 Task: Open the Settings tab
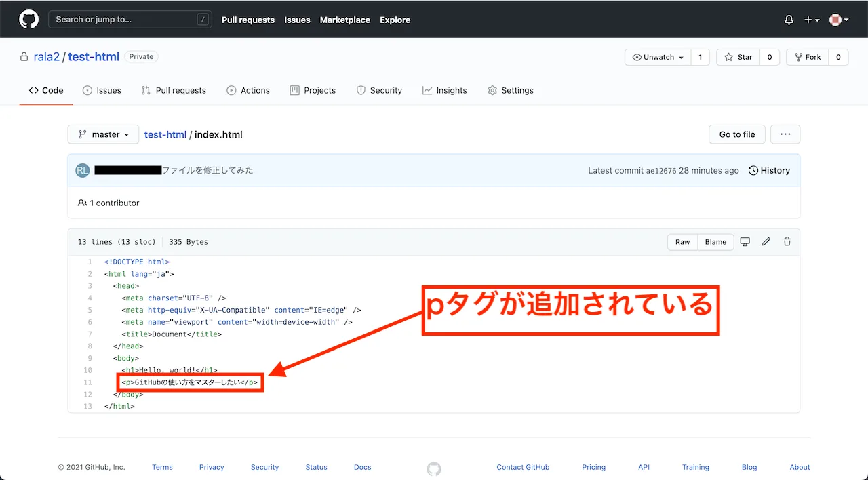pos(511,90)
